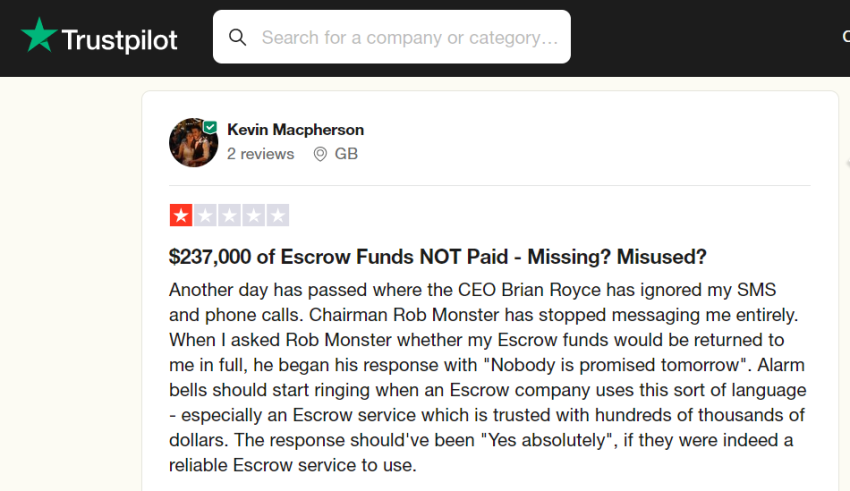This screenshot has width=850, height=491.
Task: Click the fifth gray rating star
Action: click(277, 215)
